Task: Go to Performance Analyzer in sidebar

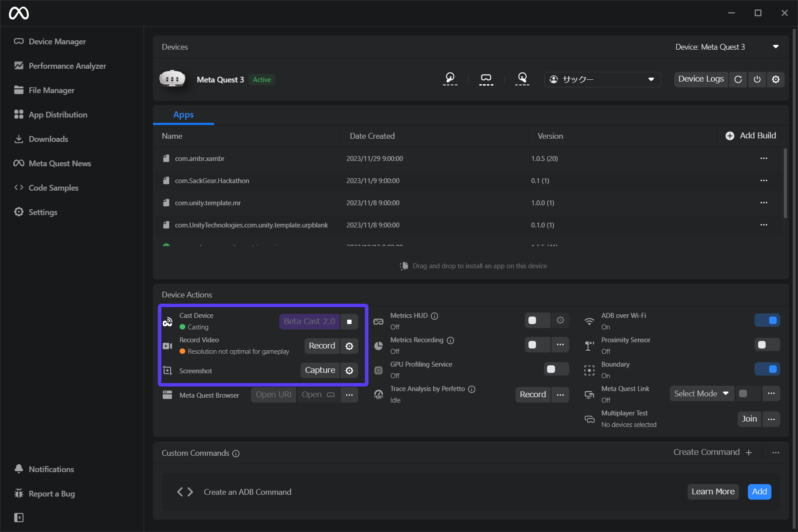Action: pos(67,66)
